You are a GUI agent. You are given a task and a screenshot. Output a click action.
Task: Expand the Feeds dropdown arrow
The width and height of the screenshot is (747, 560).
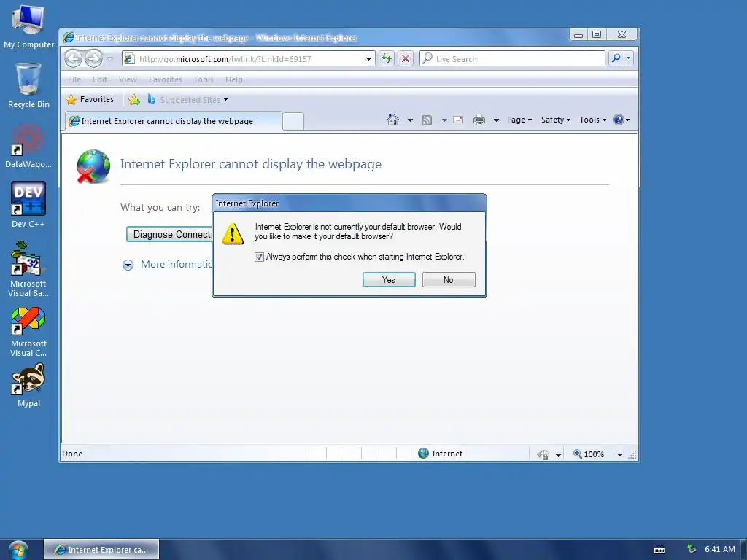pyautogui.click(x=444, y=120)
